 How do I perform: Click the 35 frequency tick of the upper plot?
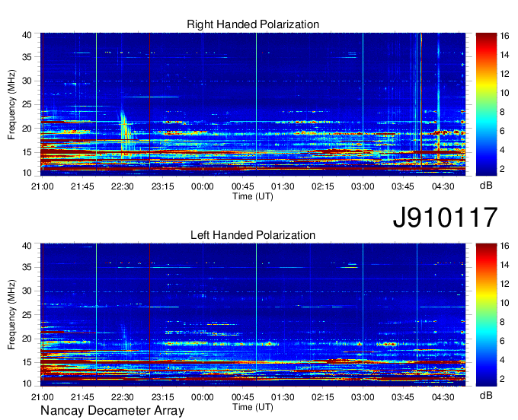pyautogui.click(x=27, y=57)
